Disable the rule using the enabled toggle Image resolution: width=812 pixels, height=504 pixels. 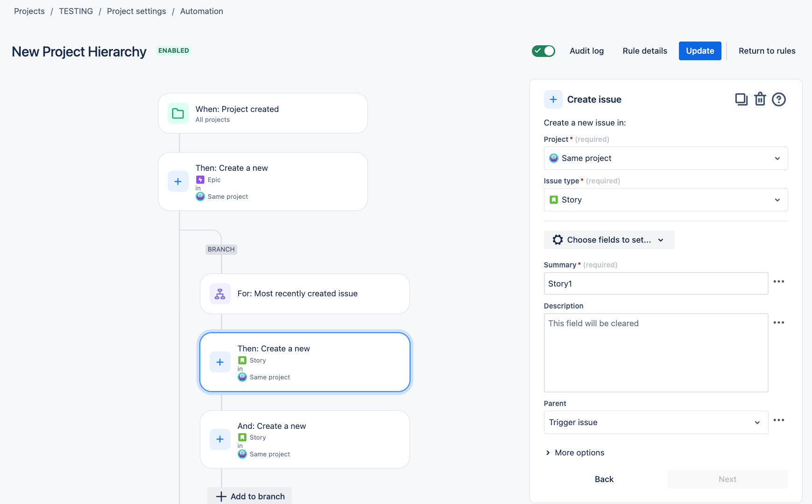pos(543,50)
